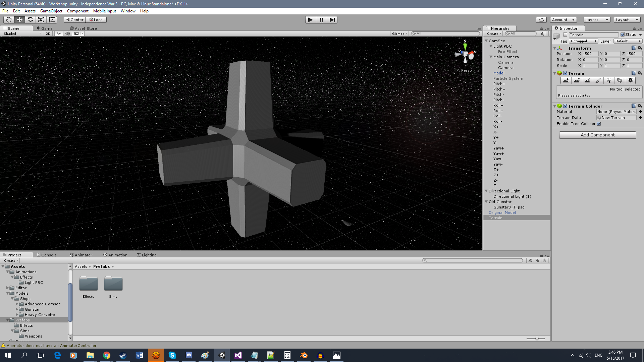
Task: Toggle the Local handle rotation button
Action: pyautogui.click(x=96, y=20)
